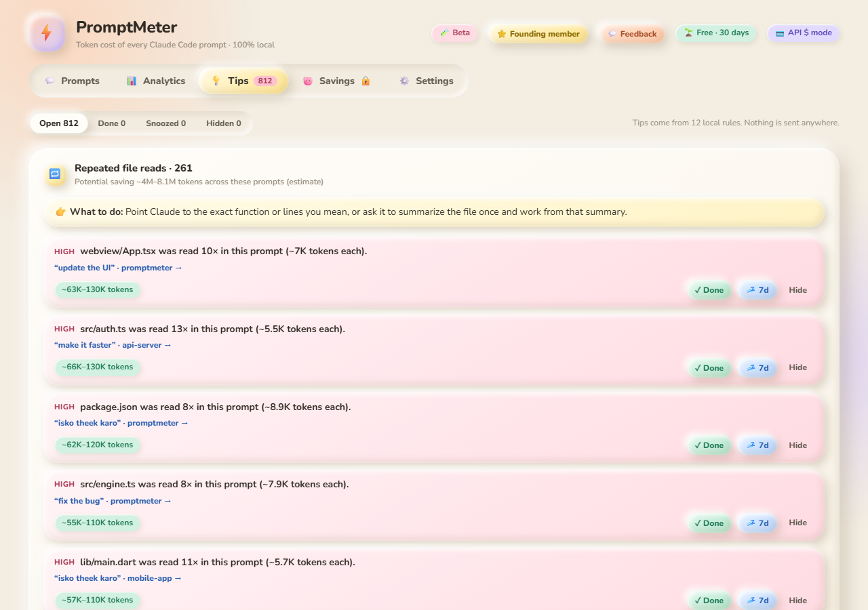This screenshot has width=868, height=610.
Task: Hide the src/auth.ts tip
Action: coord(798,367)
